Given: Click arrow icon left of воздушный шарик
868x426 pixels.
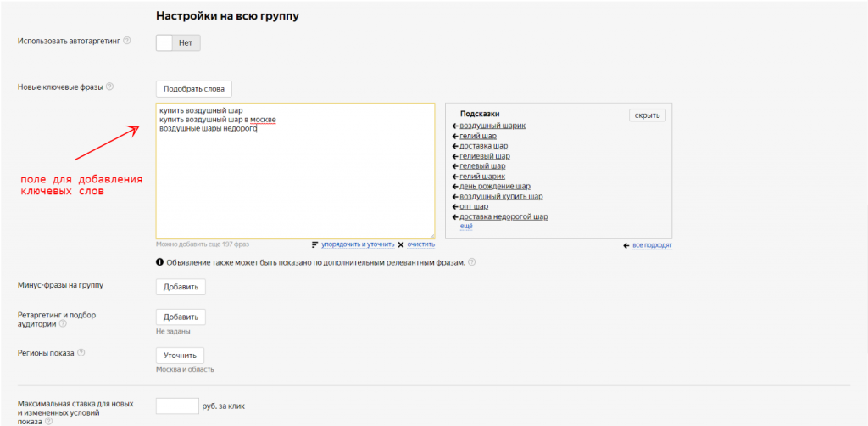Looking at the screenshot, I should pos(455,126).
